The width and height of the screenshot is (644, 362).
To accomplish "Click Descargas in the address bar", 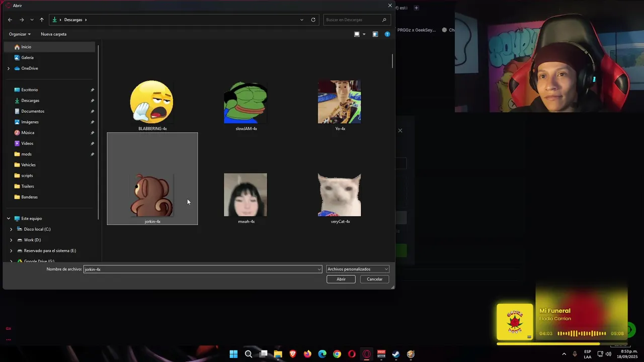I will coord(73,20).
